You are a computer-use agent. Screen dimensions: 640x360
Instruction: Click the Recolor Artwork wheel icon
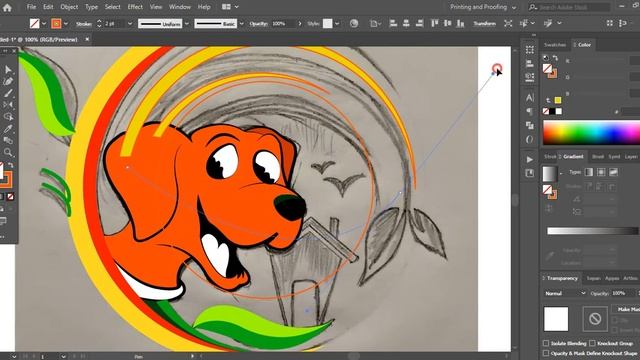point(354,24)
